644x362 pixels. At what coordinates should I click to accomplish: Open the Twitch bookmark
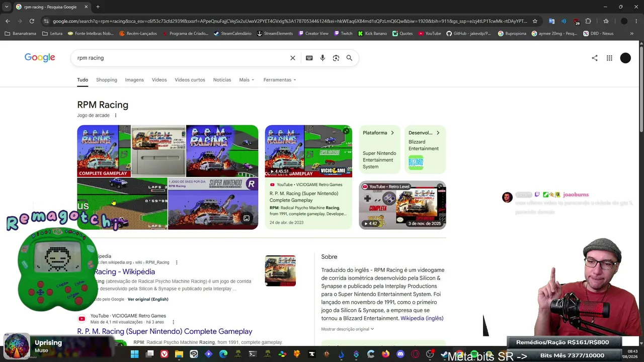coord(343,34)
